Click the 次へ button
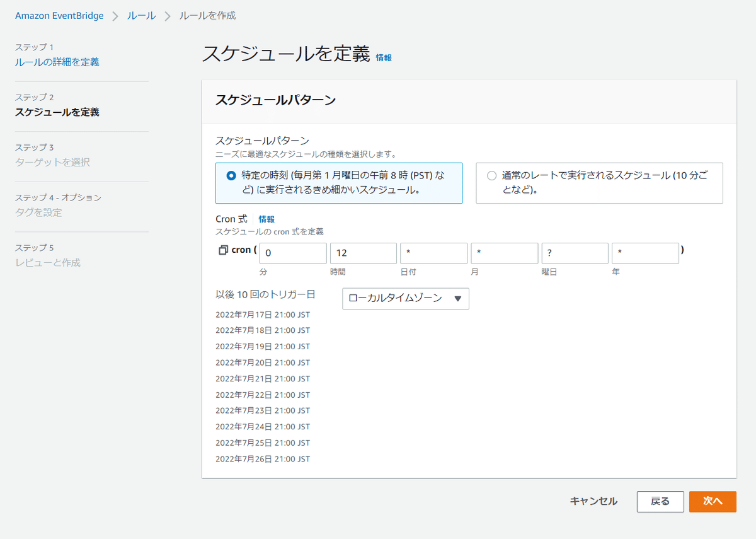 click(x=713, y=502)
